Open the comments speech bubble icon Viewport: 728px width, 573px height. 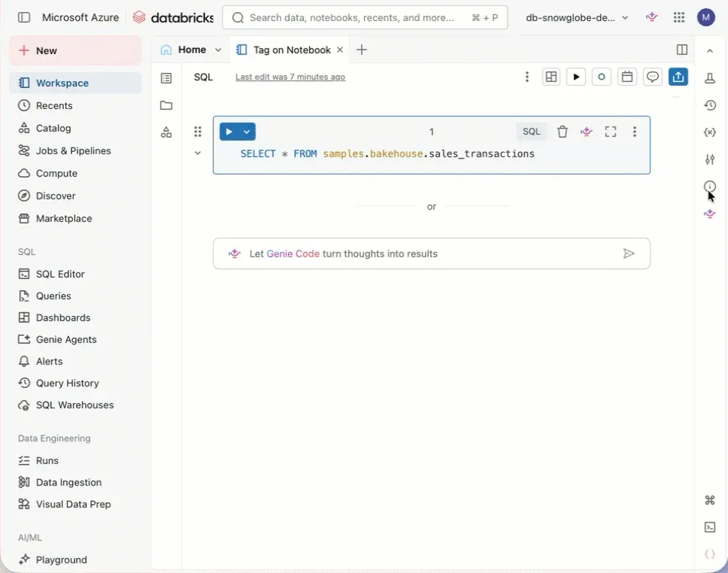point(652,77)
